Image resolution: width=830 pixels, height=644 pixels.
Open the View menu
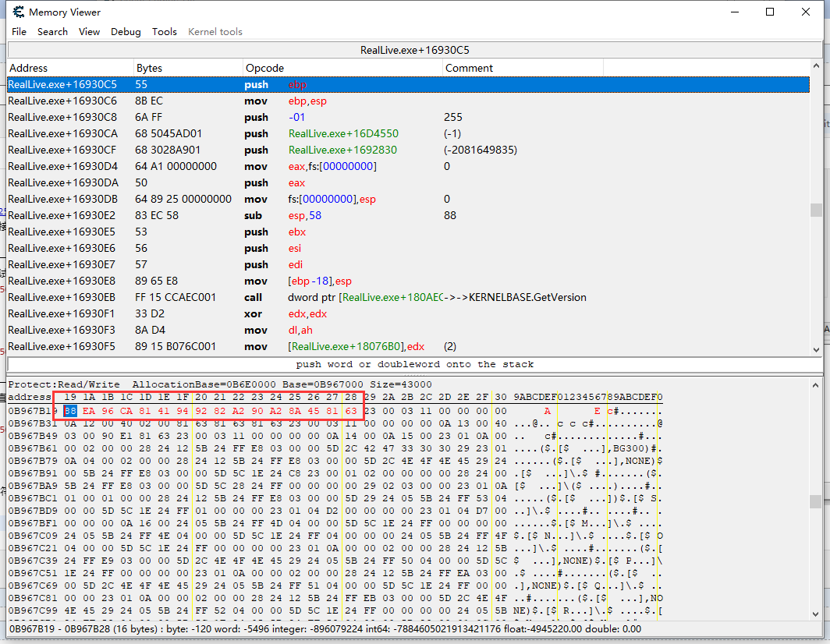point(89,32)
